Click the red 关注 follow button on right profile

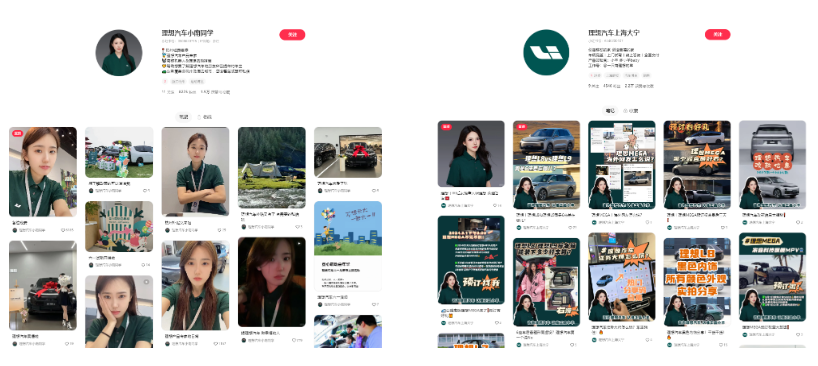point(717,34)
